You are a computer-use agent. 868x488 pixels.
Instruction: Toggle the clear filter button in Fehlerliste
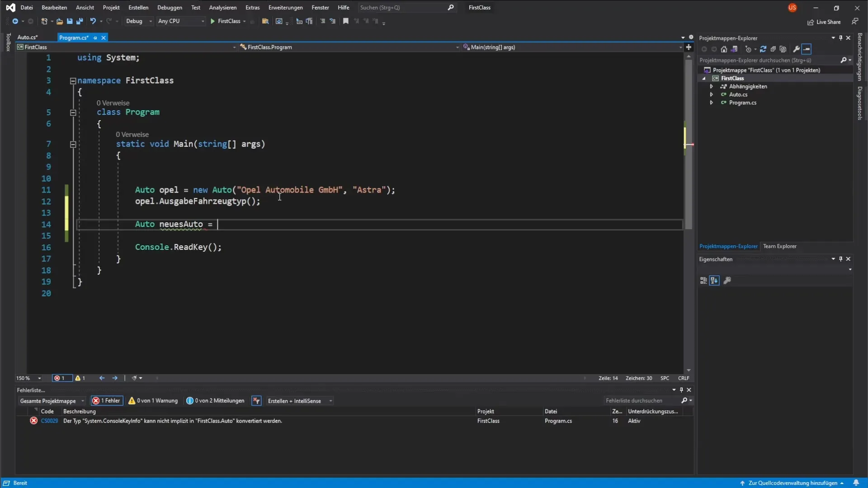pyautogui.click(x=256, y=401)
